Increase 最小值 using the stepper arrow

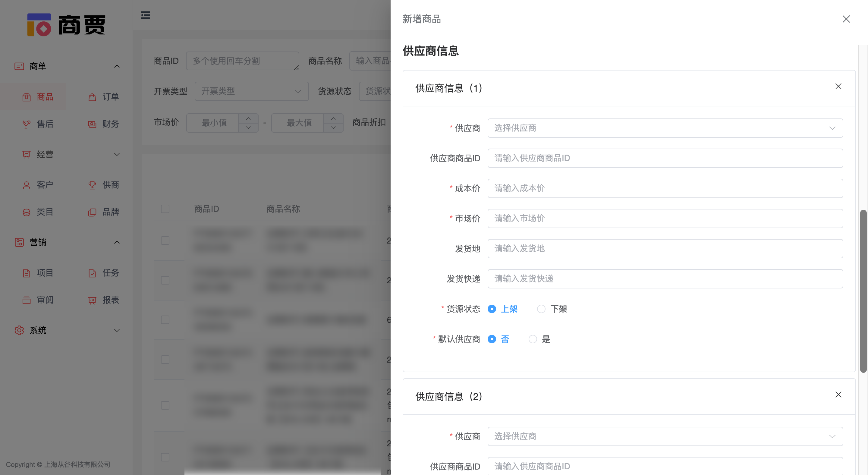pyautogui.click(x=248, y=119)
